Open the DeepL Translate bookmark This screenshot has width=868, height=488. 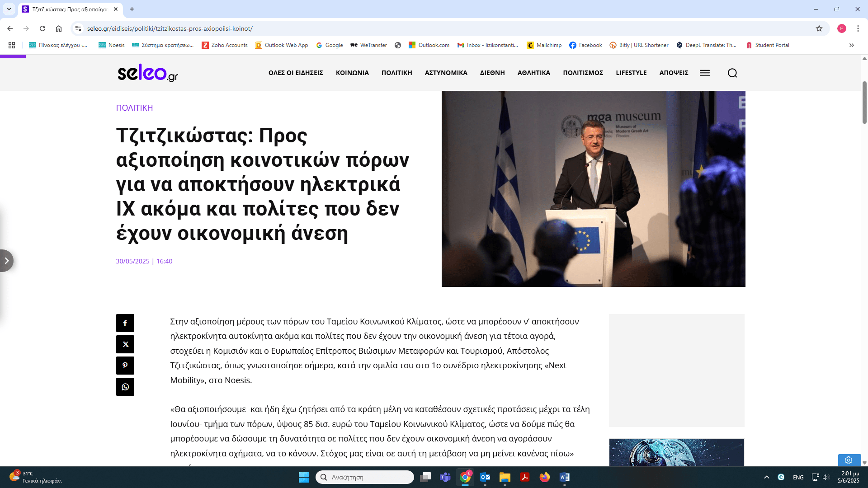(706, 45)
